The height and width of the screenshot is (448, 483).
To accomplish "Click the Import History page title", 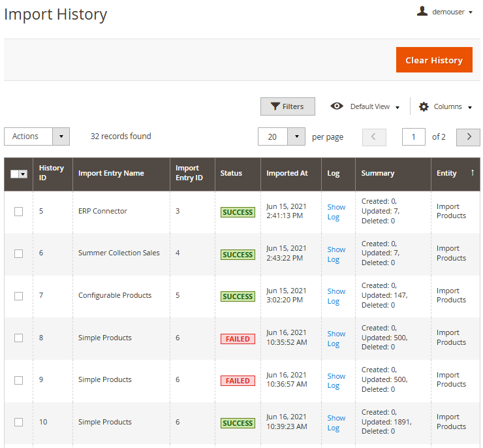I will coord(55,14).
